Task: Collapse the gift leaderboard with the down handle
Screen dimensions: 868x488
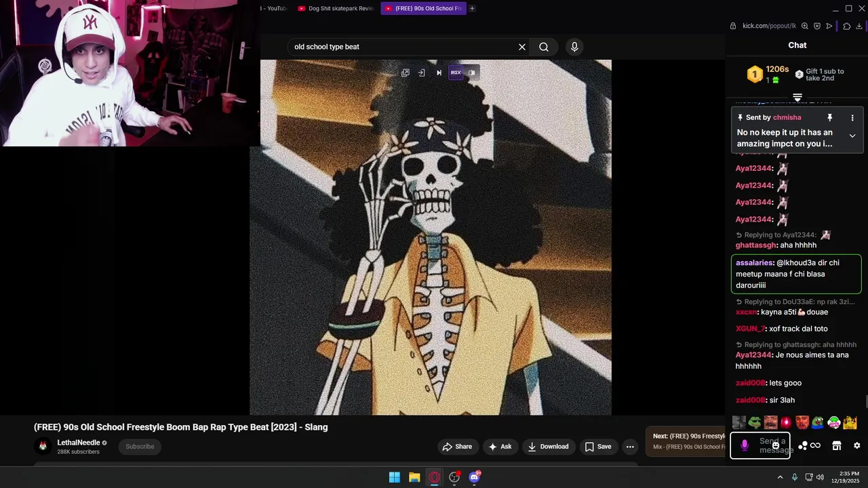Action: click(797, 98)
